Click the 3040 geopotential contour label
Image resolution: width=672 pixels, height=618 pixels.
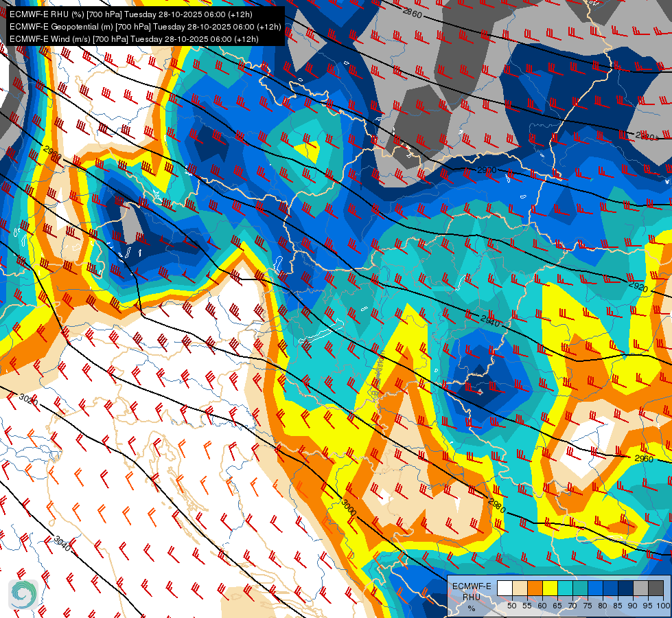(x=62, y=543)
